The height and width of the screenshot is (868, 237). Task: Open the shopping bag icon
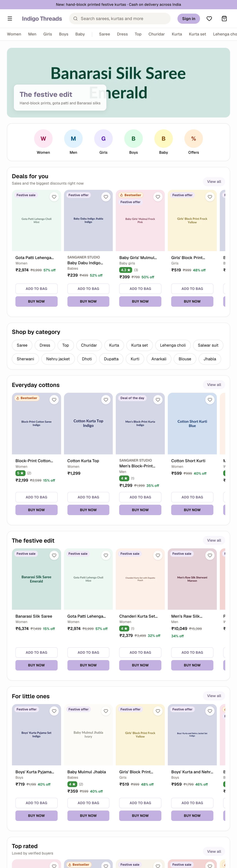click(x=224, y=19)
